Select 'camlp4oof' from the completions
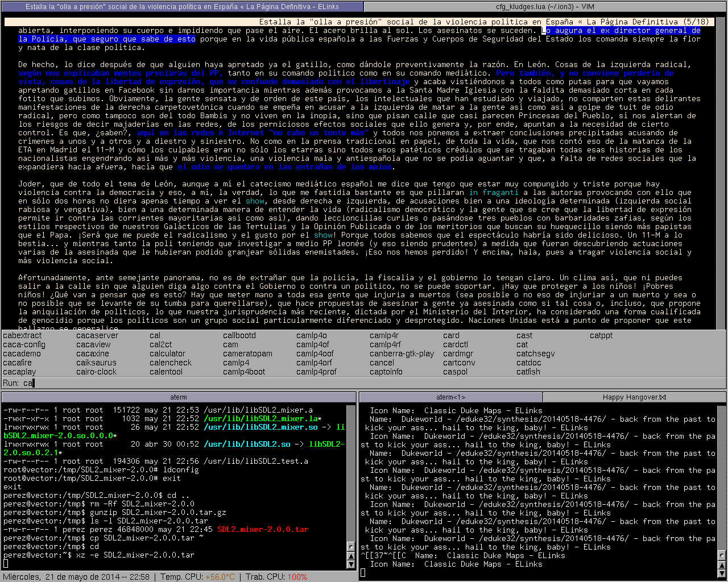728x582 pixels. (x=315, y=354)
